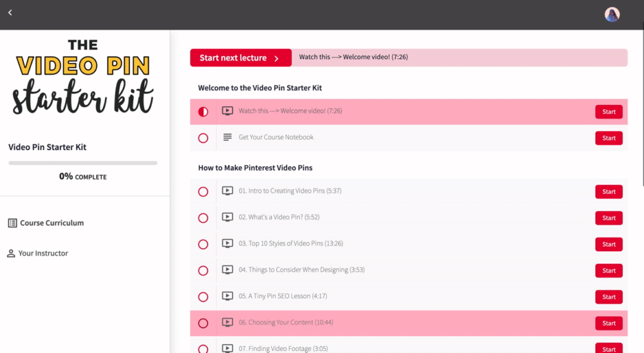Start lecture 04. Things to Consider When Designing

coord(609,271)
